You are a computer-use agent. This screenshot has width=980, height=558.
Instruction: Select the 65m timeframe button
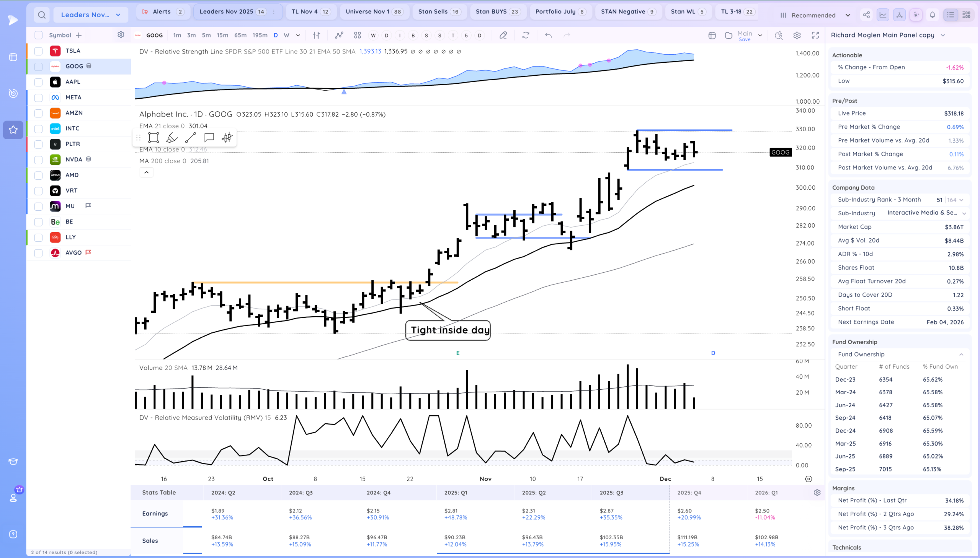pyautogui.click(x=240, y=35)
